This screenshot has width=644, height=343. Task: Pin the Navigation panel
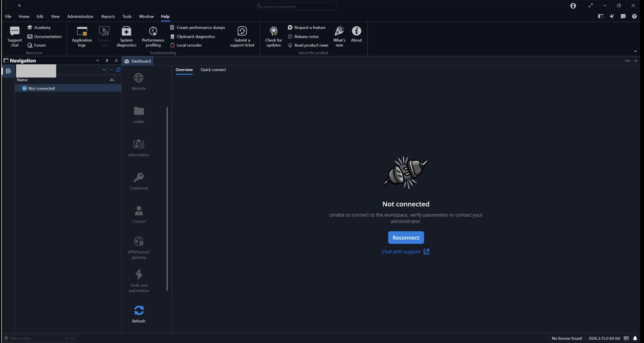click(107, 61)
